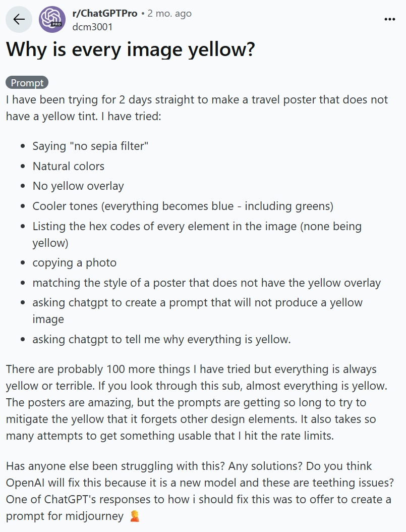Go back using the back arrow

pos(19,20)
